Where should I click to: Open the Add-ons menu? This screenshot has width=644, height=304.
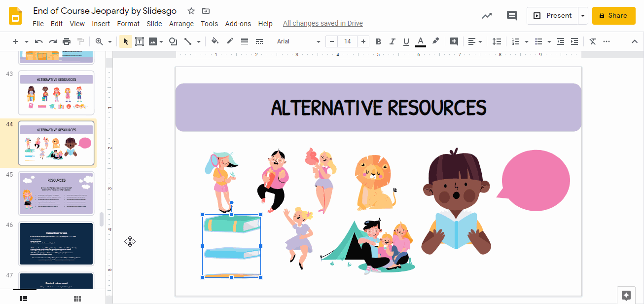(x=238, y=24)
